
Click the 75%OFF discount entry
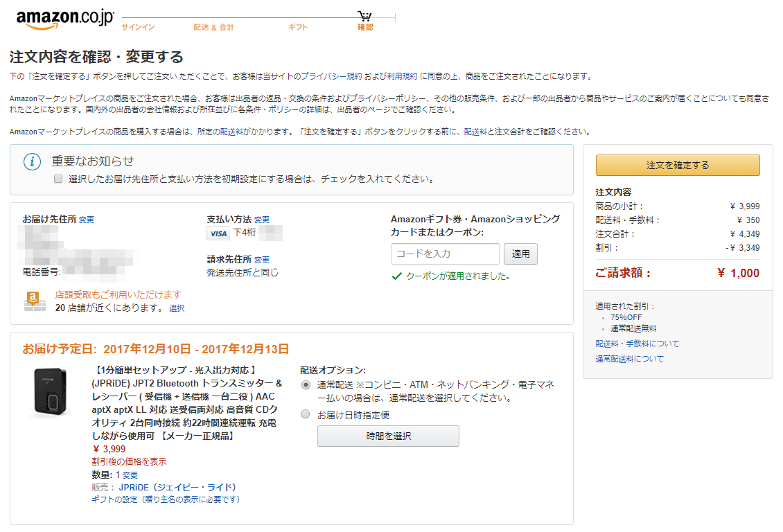click(x=626, y=317)
